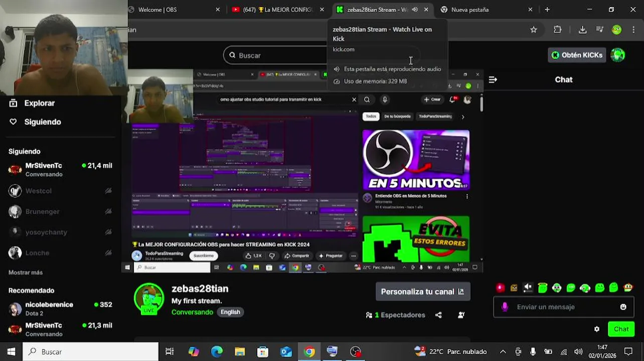The height and width of the screenshot is (361, 644).
Task: Open Lonche channel in sidebar
Action: [60, 253]
